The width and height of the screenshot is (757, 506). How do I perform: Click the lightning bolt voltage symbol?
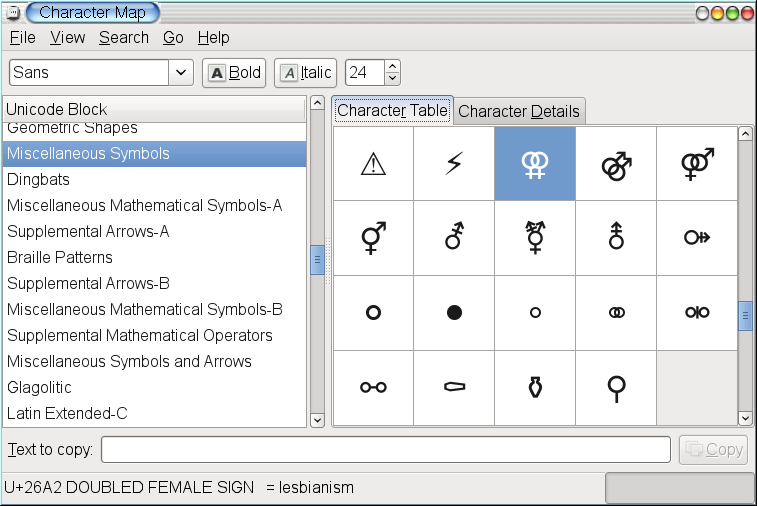[454, 164]
